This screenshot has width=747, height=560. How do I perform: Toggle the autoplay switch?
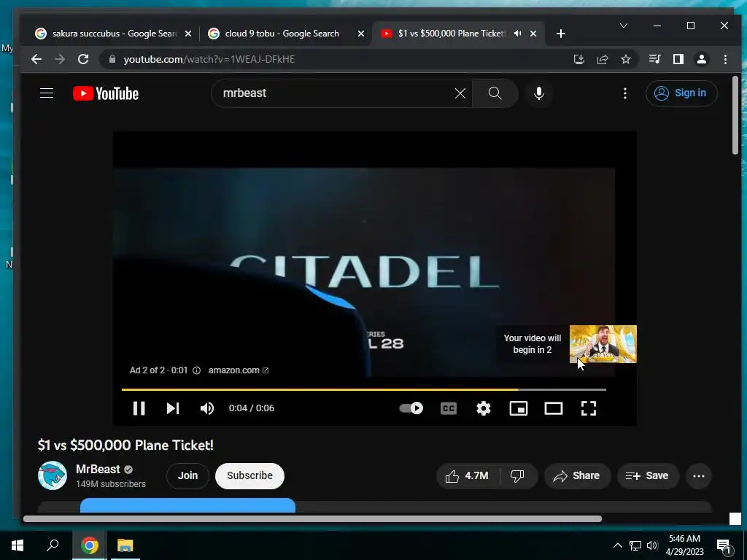point(411,408)
